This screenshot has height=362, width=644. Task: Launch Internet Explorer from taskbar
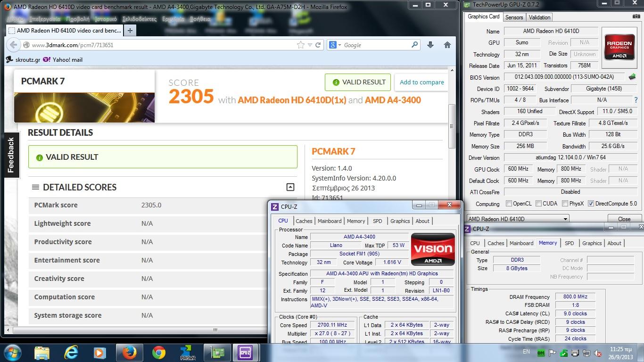(71, 353)
